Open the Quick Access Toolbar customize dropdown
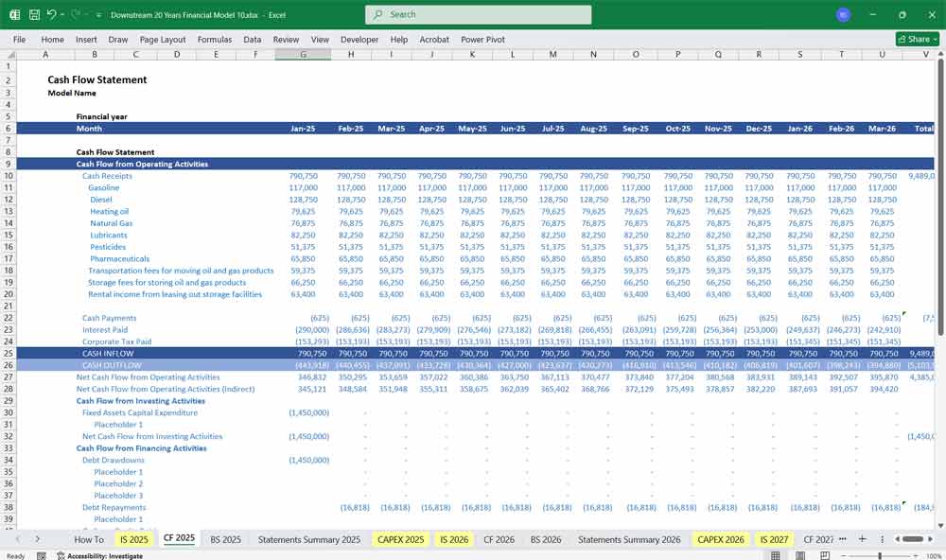This screenshot has width=946, height=560. [x=98, y=14]
